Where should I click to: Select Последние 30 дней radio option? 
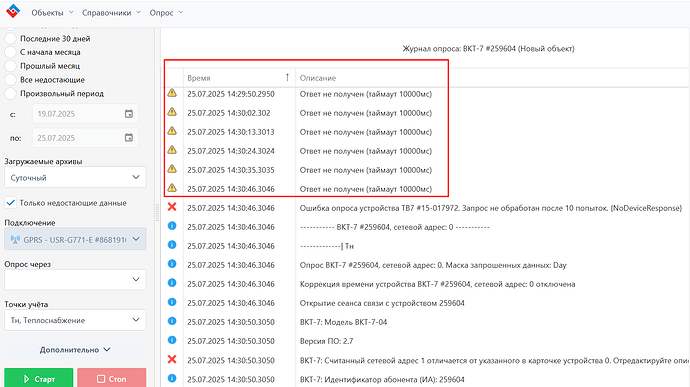tap(10, 39)
